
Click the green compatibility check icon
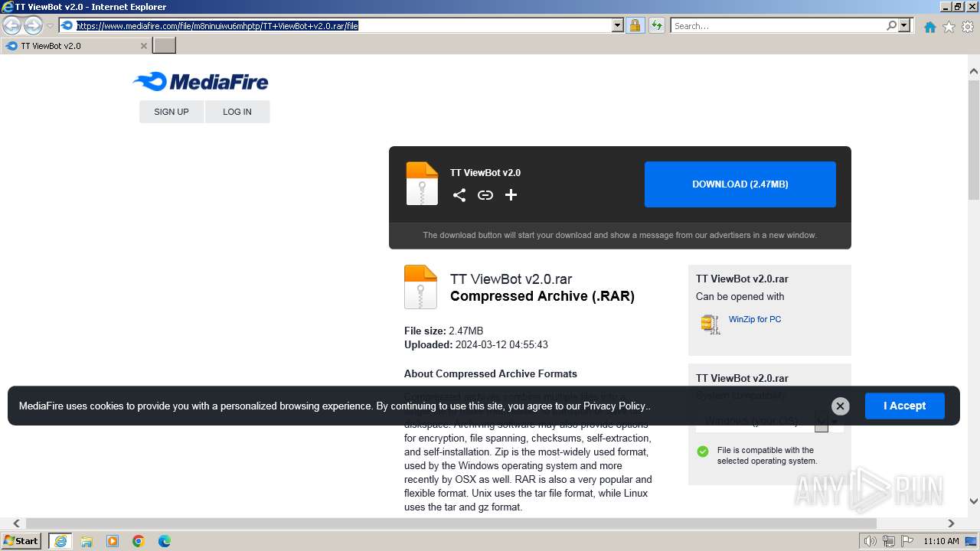click(703, 452)
